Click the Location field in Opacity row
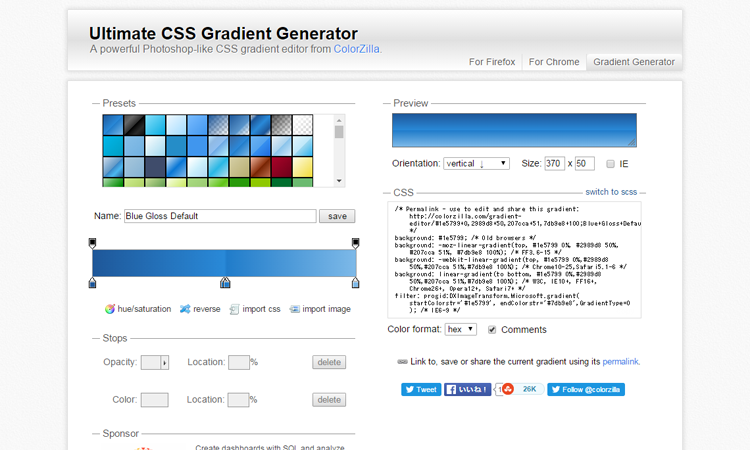 (239, 362)
